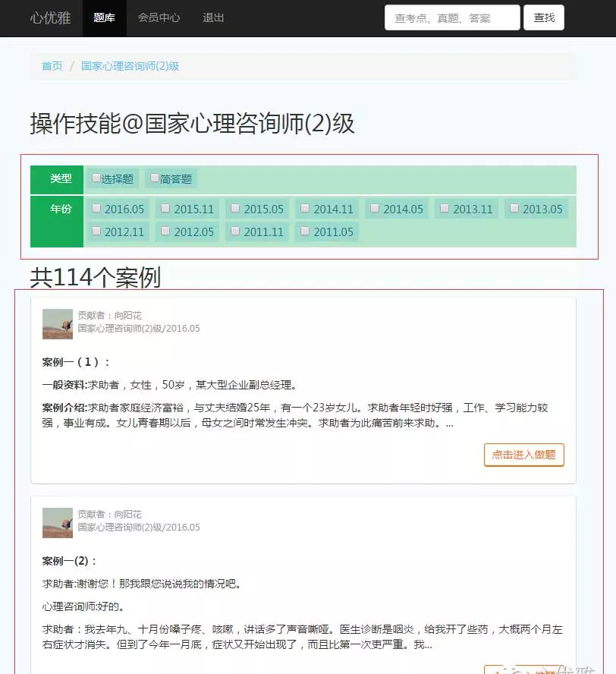The height and width of the screenshot is (674, 616).
Task: Click the 心理咨询师:好的。 line
Action: [83, 606]
